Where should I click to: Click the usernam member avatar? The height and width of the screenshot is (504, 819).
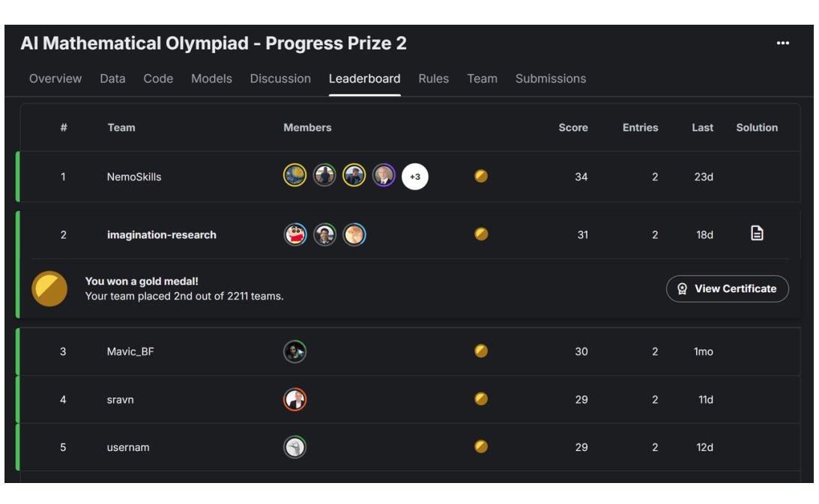point(294,447)
